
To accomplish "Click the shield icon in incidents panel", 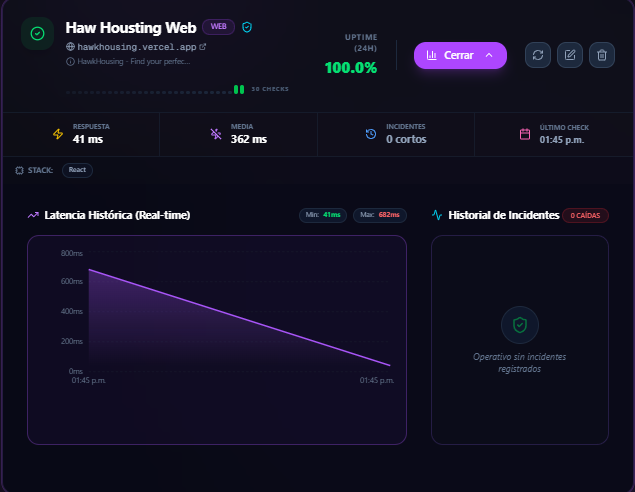I will coord(519,325).
